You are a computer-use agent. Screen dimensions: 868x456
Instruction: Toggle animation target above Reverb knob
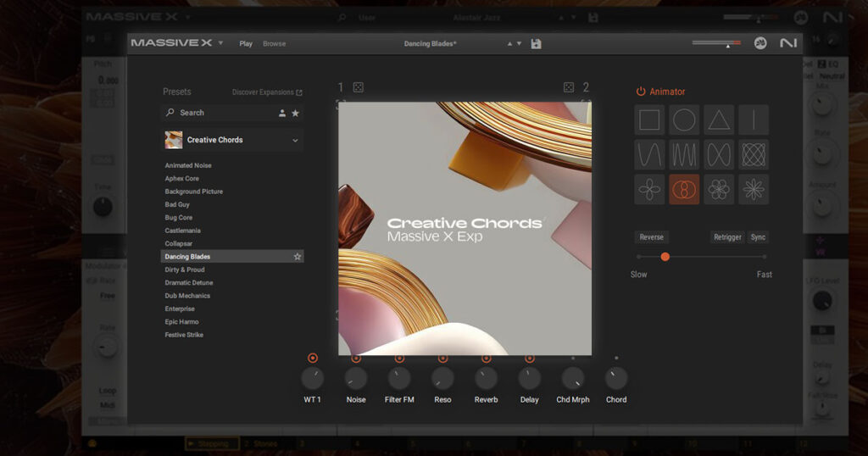[x=486, y=359]
